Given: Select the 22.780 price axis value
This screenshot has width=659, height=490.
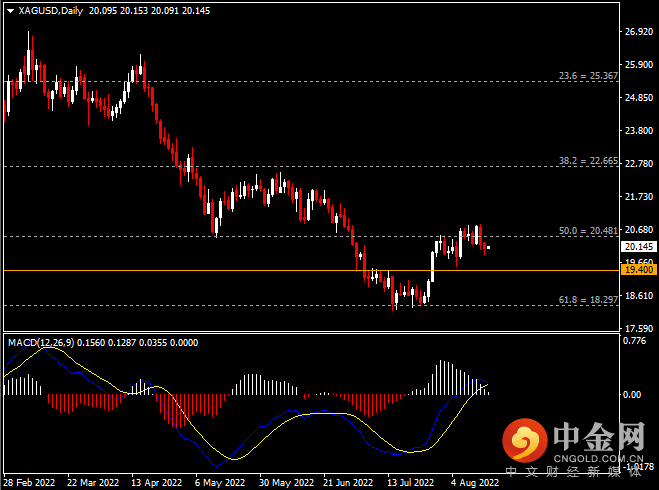Looking at the screenshot, I should coord(639,163).
